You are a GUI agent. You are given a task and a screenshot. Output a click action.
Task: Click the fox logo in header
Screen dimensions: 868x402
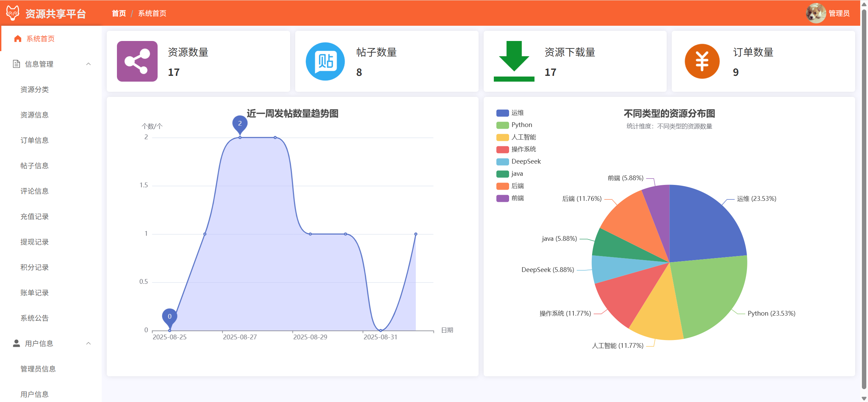click(x=13, y=13)
